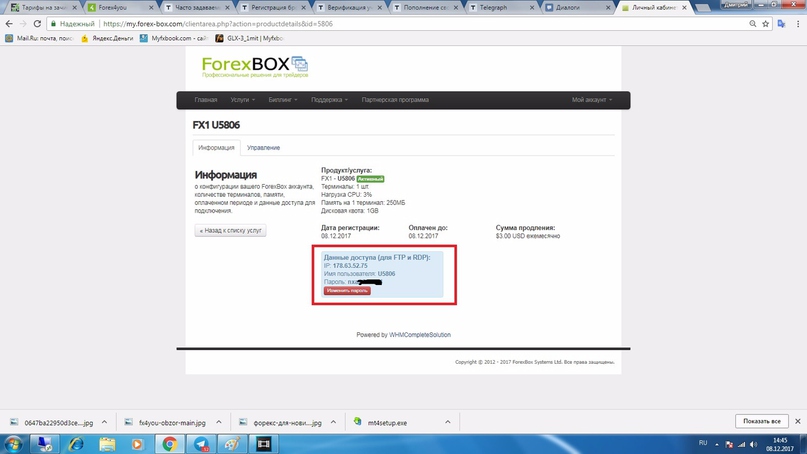Click the secure padlock icon
This screenshot has height=454, width=807.
click(53, 24)
